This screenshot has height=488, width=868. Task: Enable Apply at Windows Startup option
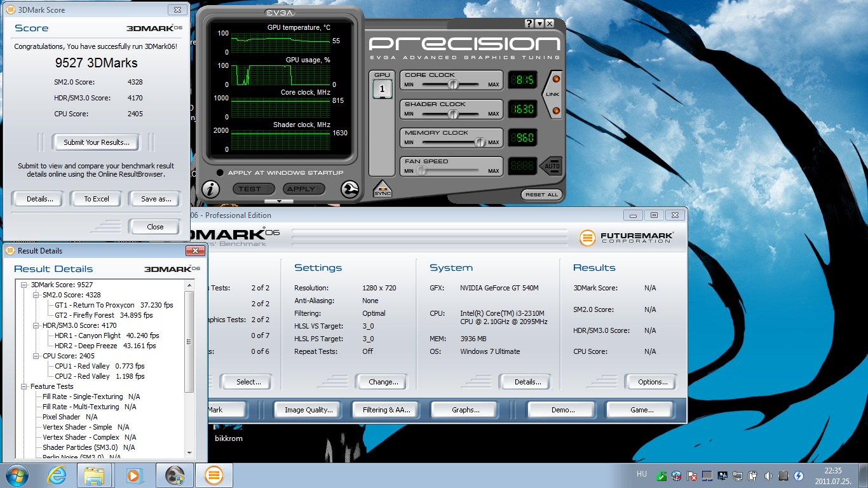click(x=220, y=173)
